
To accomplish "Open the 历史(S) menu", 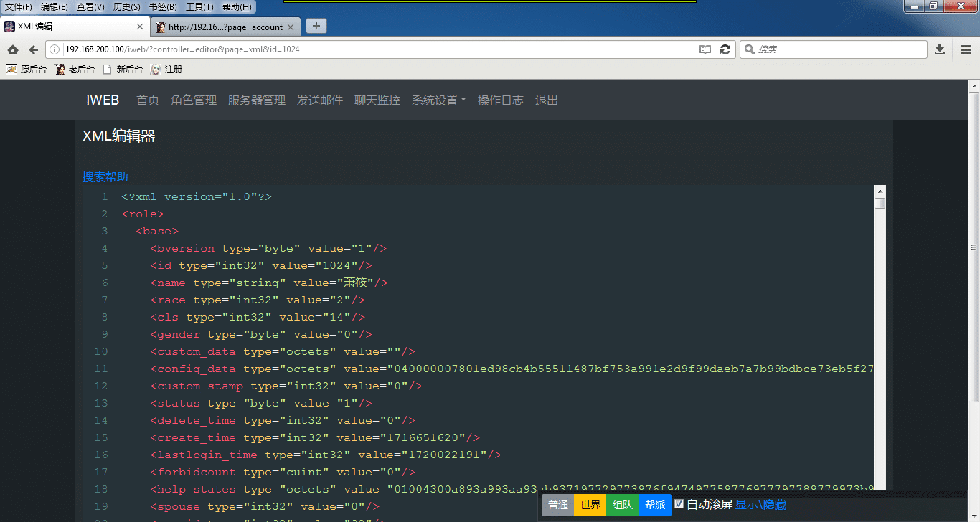I will click(x=126, y=7).
